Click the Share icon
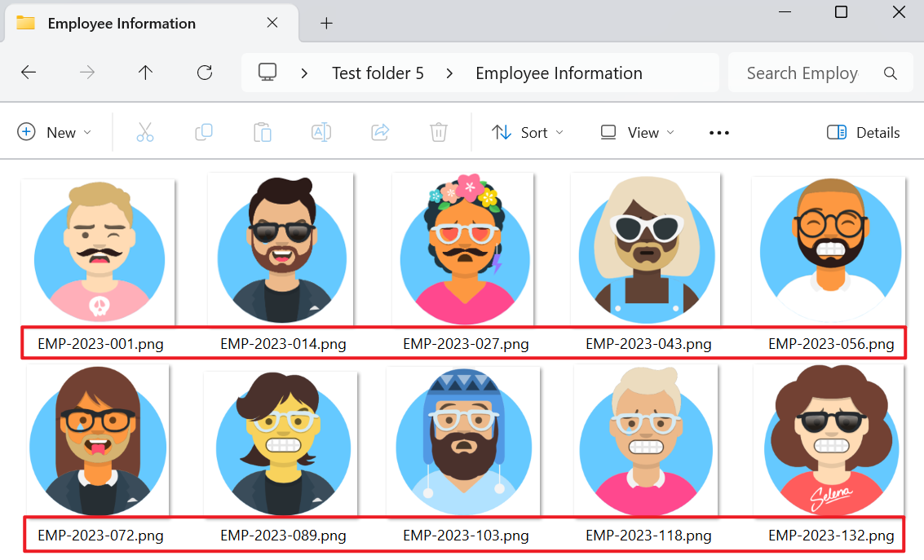924x560 pixels. (379, 131)
